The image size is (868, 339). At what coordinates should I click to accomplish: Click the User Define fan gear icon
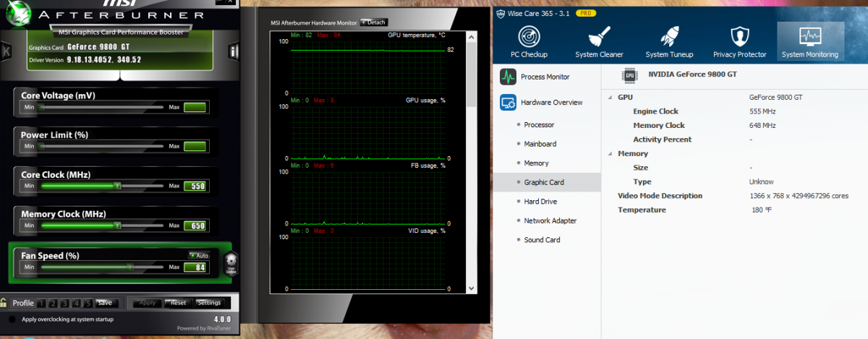click(231, 262)
